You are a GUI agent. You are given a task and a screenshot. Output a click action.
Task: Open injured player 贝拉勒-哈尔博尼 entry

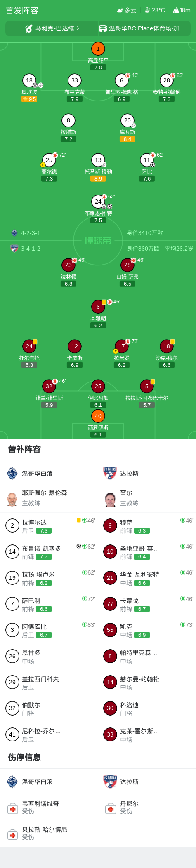tap(49, 833)
